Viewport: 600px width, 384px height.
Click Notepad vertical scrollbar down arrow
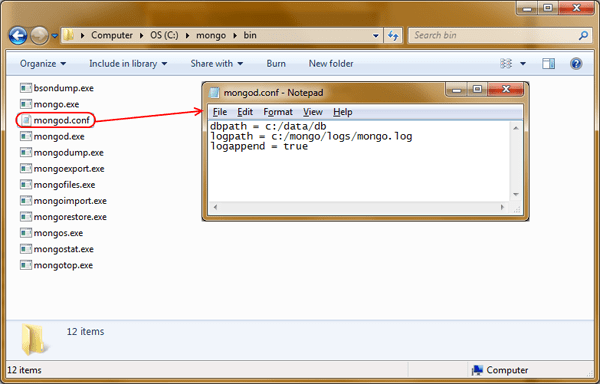pos(515,194)
